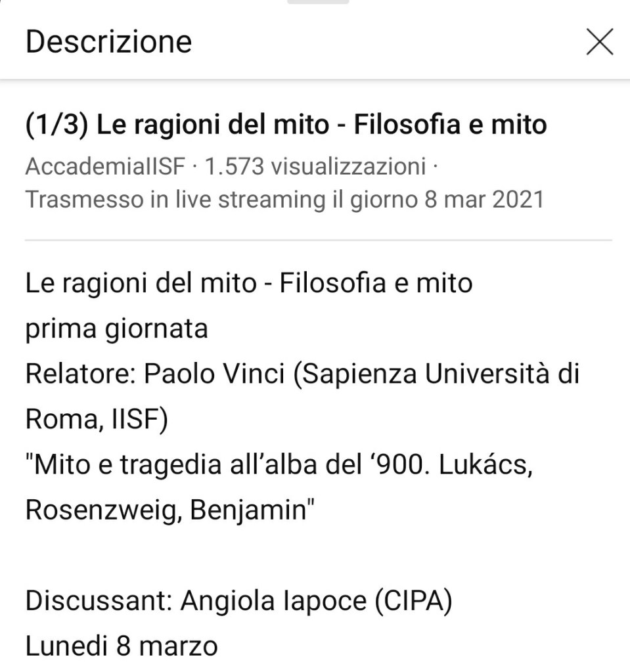Tap the drag handle at the panel top

318,2
